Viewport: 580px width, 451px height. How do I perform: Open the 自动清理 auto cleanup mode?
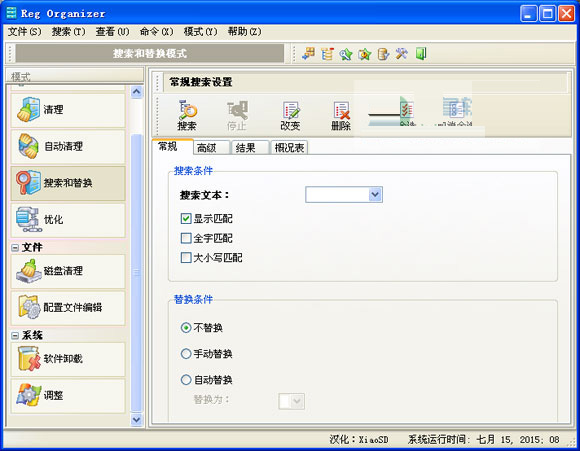[68, 147]
